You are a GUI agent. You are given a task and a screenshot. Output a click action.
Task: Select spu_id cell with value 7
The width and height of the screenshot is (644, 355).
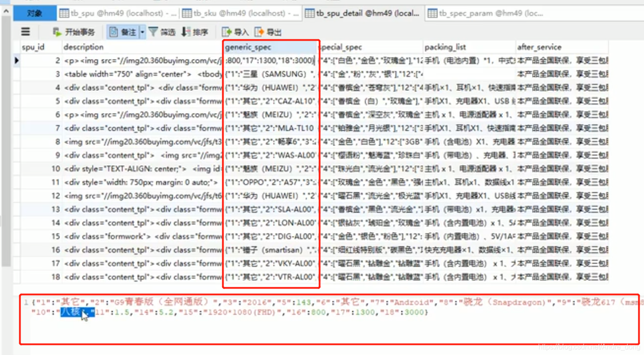[42, 128]
